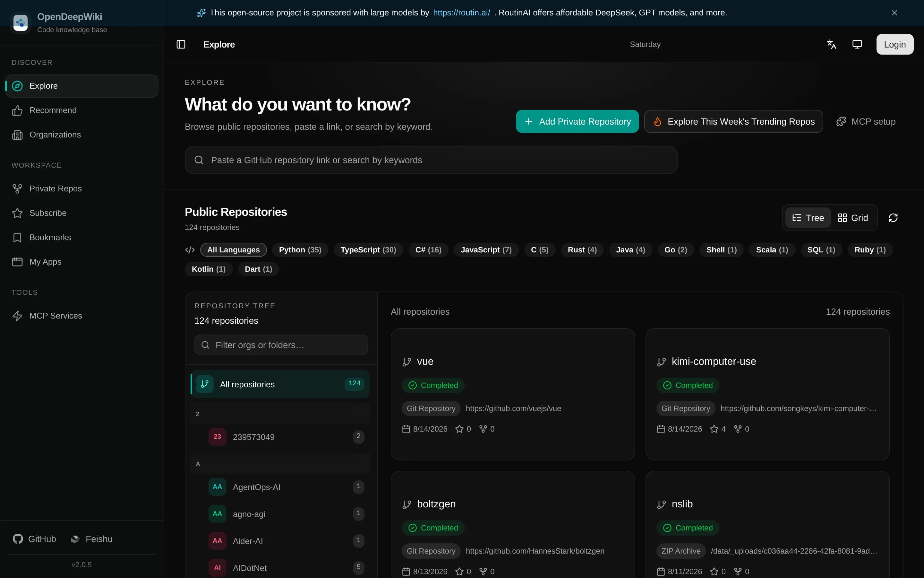Click the fork icon on vue card
The width and height of the screenshot is (924, 578).
483,429
